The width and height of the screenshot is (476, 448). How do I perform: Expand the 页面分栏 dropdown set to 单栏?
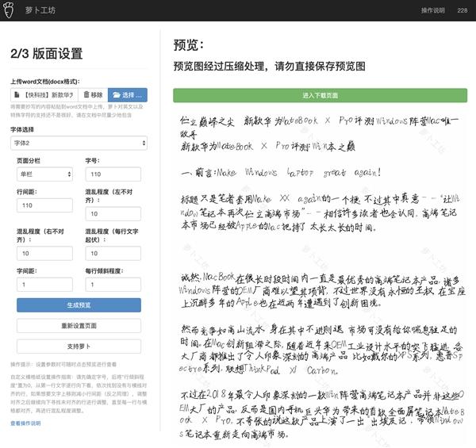tap(44, 174)
